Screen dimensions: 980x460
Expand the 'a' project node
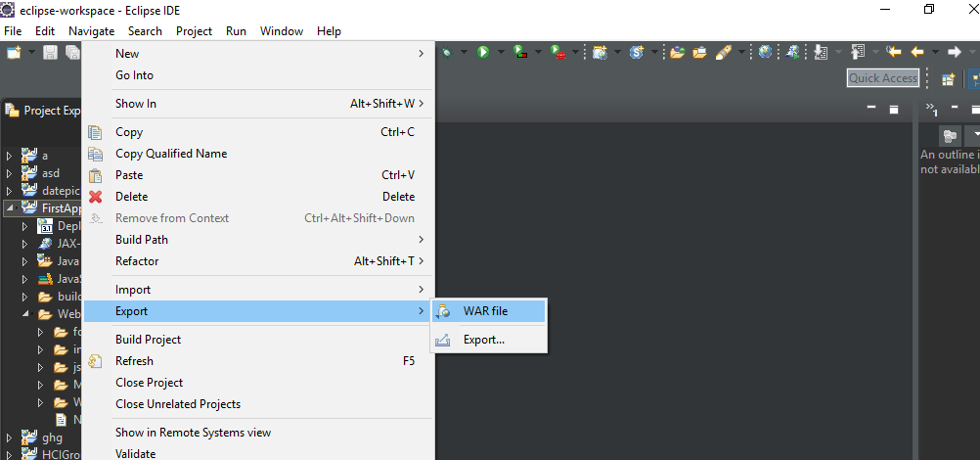coord(9,156)
